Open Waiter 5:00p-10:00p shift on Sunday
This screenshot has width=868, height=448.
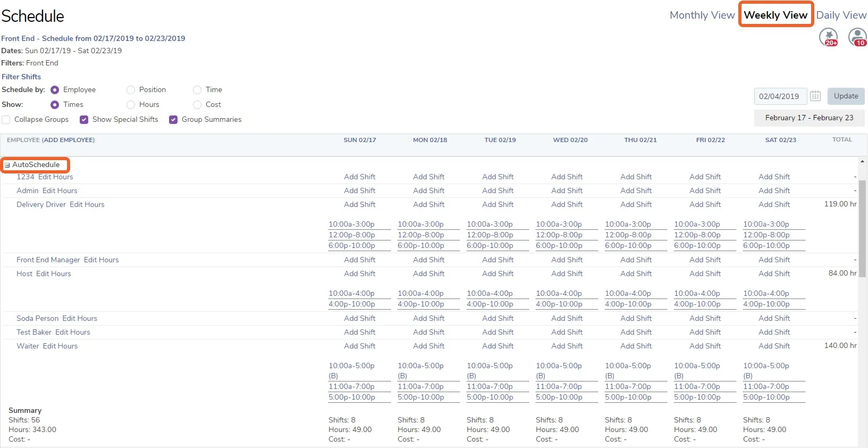[x=352, y=397]
